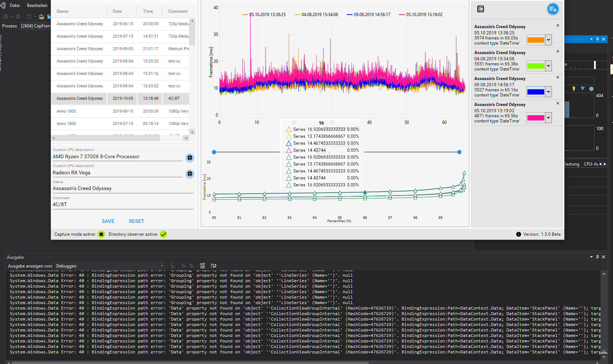Click the blue circle marker in diagnostics
Viewport: 613px width, 364px height.
click(x=591, y=89)
